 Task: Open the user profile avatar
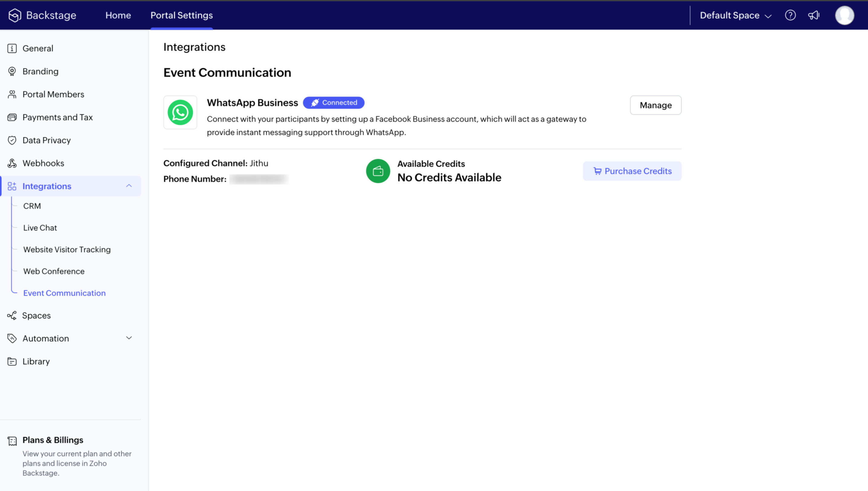pyautogui.click(x=844, y=15)
